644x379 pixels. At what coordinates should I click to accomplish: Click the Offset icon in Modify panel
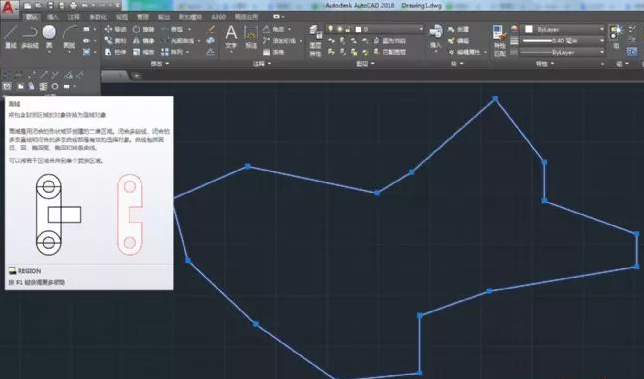(x=211, y=52)
